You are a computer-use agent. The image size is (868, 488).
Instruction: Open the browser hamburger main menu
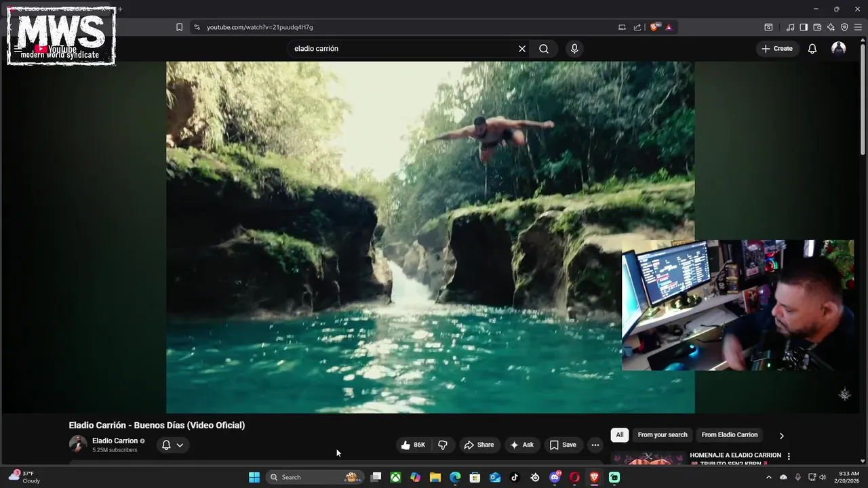pyautogui.click(x=858, y=27)
